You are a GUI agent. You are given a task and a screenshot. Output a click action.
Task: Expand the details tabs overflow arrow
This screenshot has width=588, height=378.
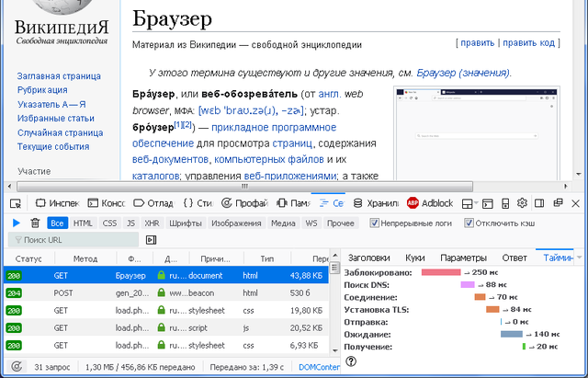pyautogui.click(x=580, y=258)
